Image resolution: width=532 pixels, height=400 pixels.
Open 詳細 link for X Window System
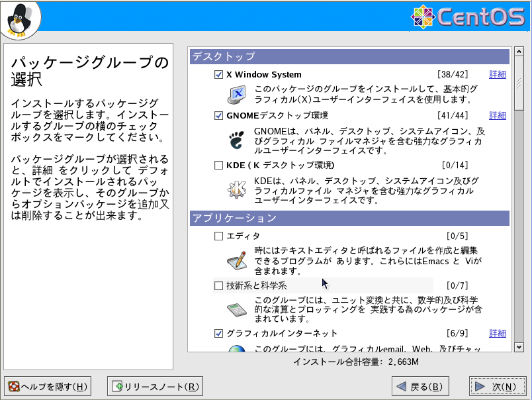498,74
